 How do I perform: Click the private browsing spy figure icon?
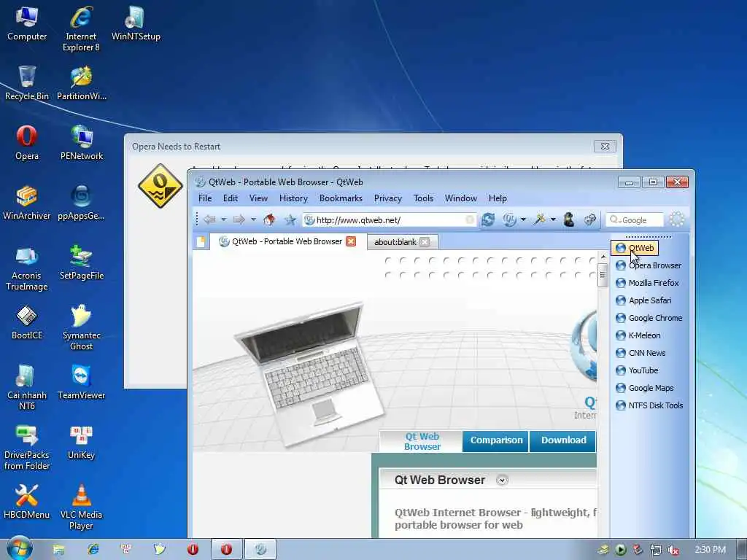tap(569, 219)
